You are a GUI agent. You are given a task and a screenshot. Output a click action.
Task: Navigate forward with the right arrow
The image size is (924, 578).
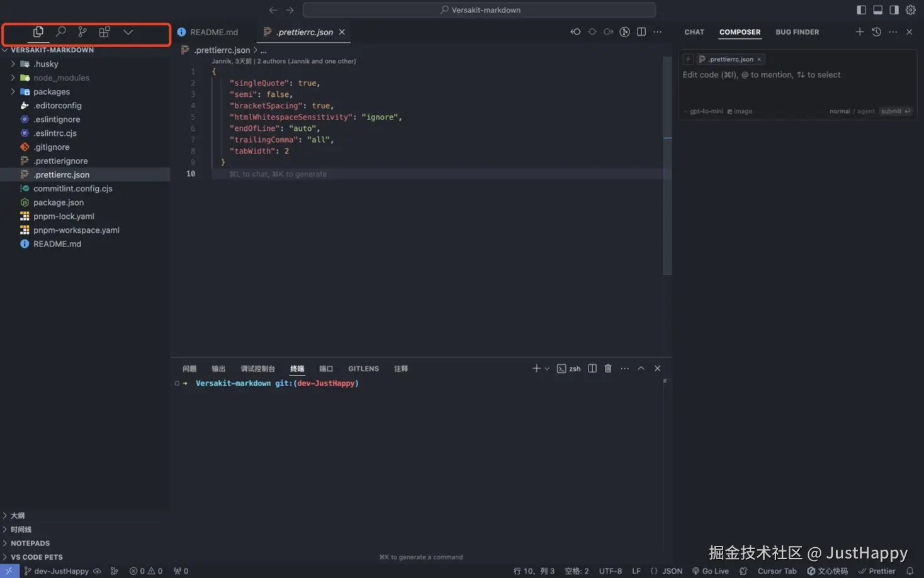point(290,10)
